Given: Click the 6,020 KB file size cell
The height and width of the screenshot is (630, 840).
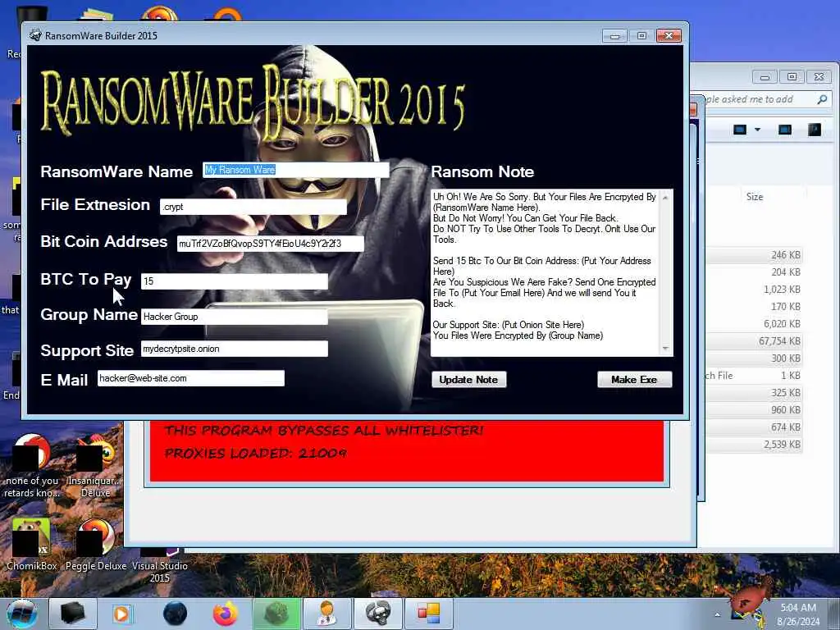Looking at the screenshot, I should [x=782, y=323].
